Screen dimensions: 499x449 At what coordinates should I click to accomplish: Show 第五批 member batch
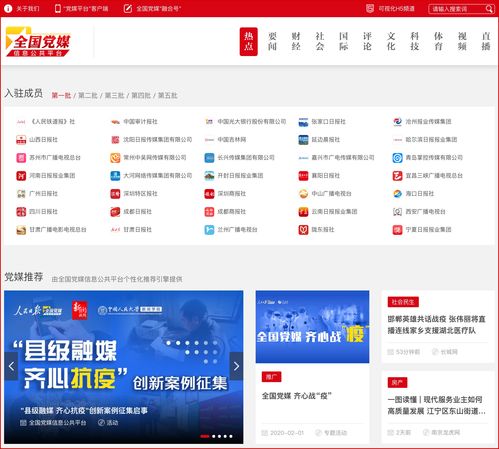coord(167,96)
